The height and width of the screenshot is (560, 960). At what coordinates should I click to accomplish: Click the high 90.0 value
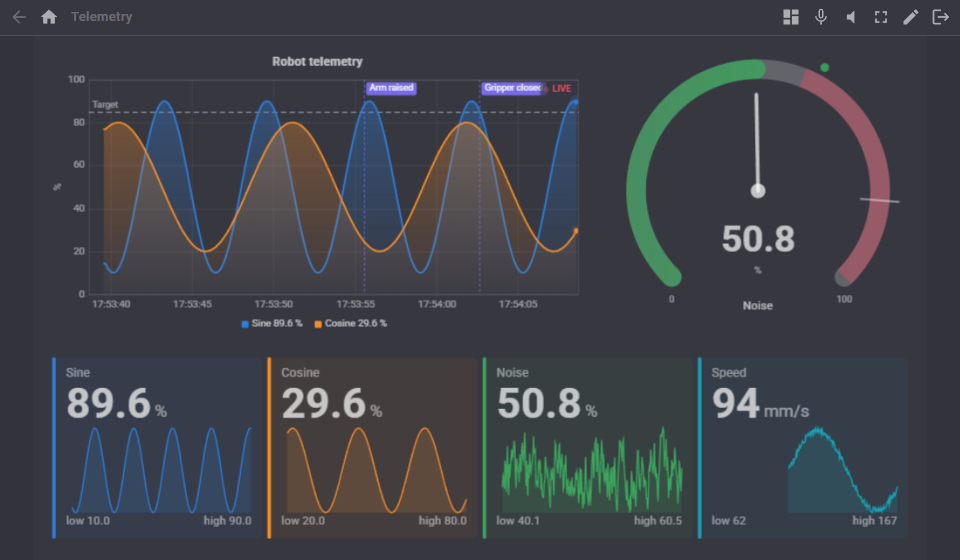(227, 521)
